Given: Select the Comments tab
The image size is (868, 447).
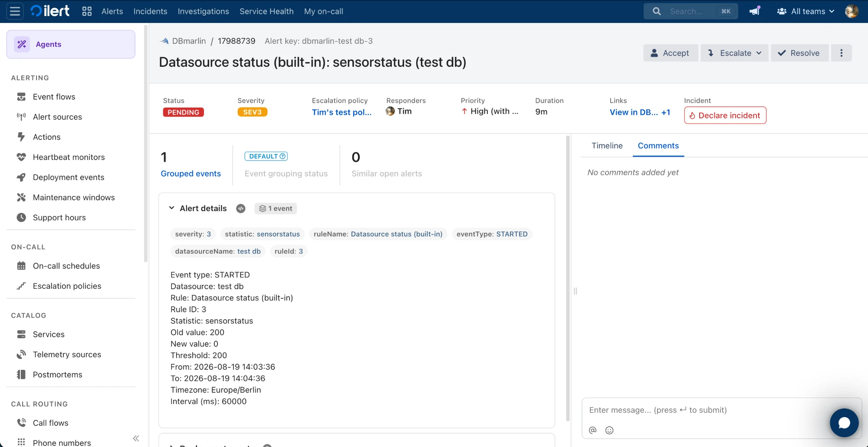Looking at the screenshot, I should (x=658, y=146).
